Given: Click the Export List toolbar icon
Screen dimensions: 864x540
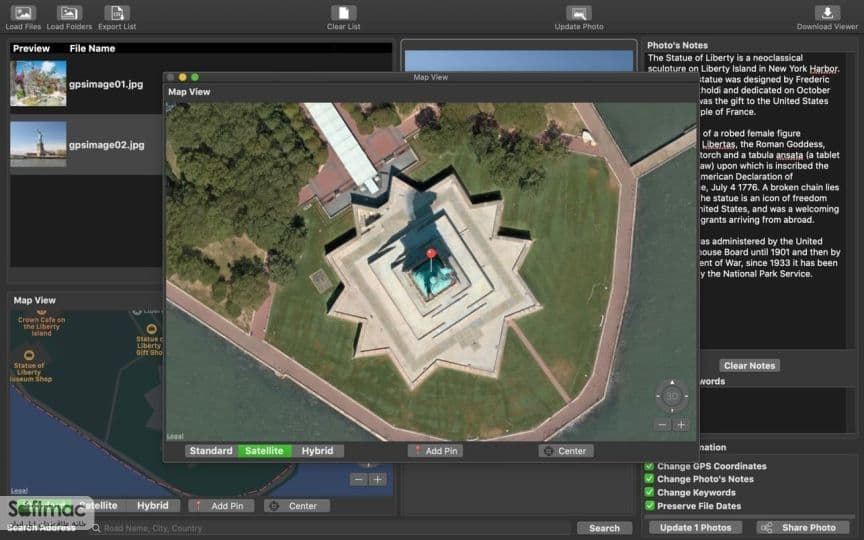Looking at the screenshot, I should (x=117, y=13).
